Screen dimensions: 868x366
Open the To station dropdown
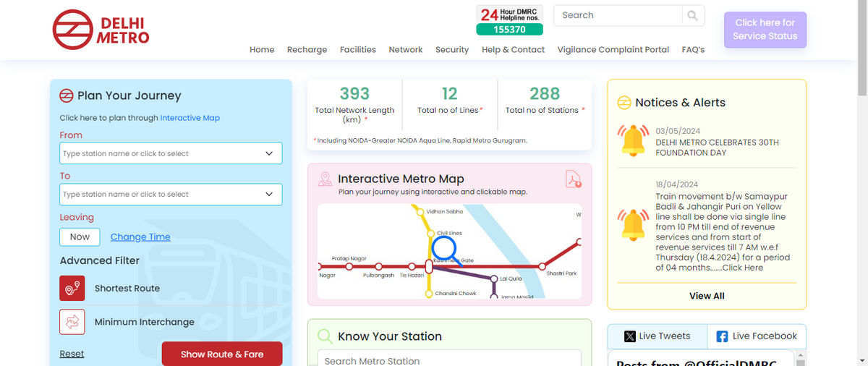171,195
